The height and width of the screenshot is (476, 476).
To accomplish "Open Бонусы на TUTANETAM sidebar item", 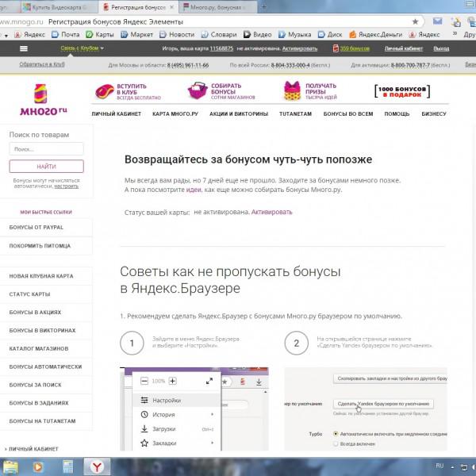I will [46, 421].
